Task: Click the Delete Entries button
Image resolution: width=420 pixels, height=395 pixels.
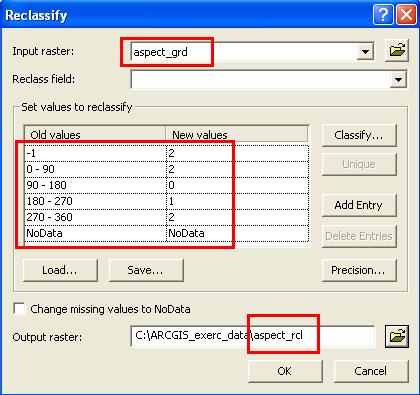Action: point(359,236)
